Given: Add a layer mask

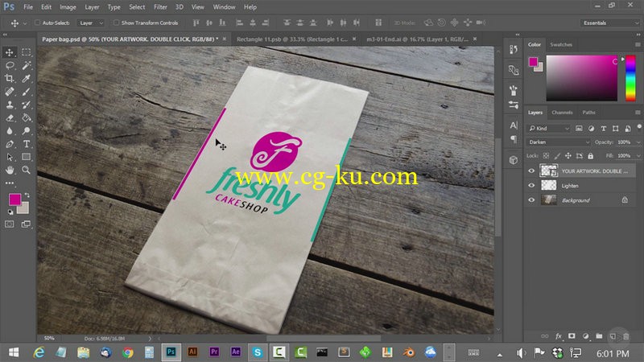Looking at the screenshot, I should click(572, 336).
